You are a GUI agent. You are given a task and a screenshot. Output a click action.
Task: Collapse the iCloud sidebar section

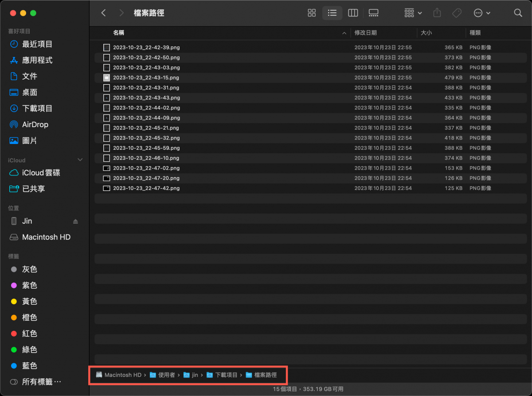coord(80,160)
